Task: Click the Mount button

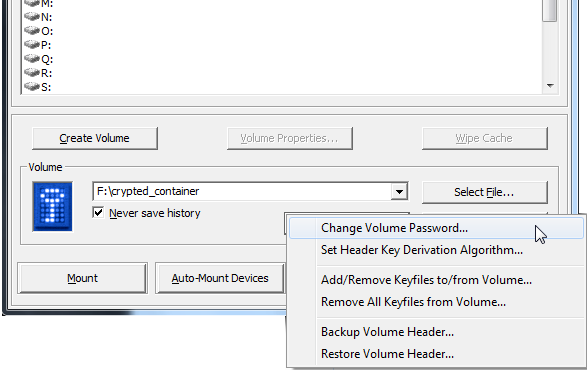Action: coord(82,278)
